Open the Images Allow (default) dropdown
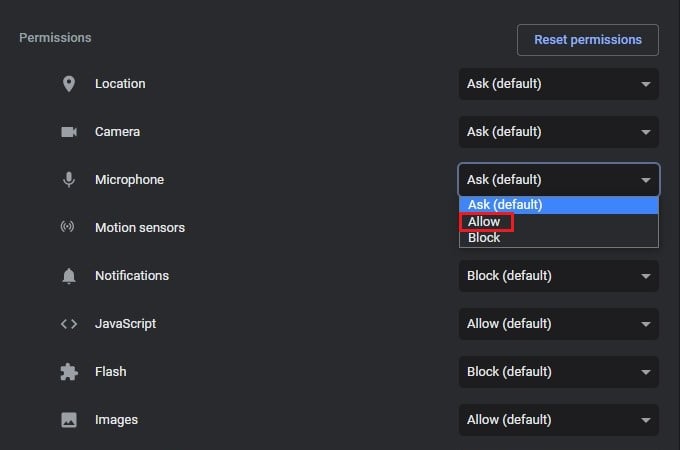This screenshot has height=450, width=680. coord(559,420)
